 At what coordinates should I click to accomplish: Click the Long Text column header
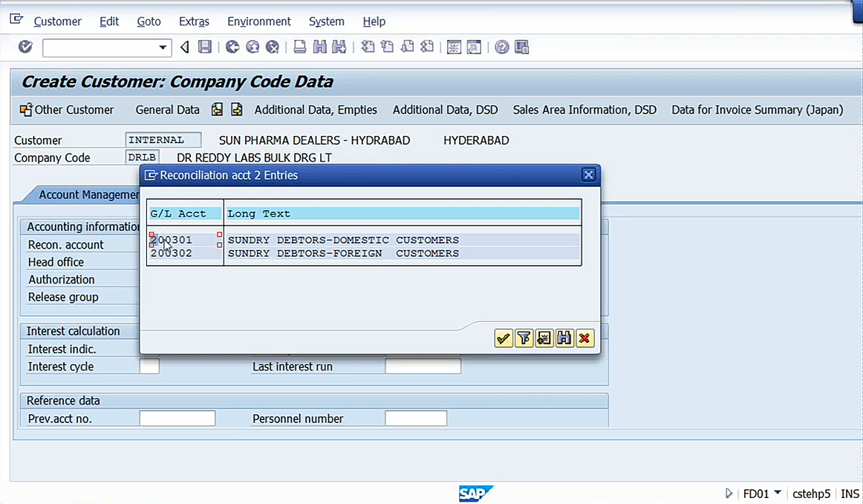(x=403, y=214)
